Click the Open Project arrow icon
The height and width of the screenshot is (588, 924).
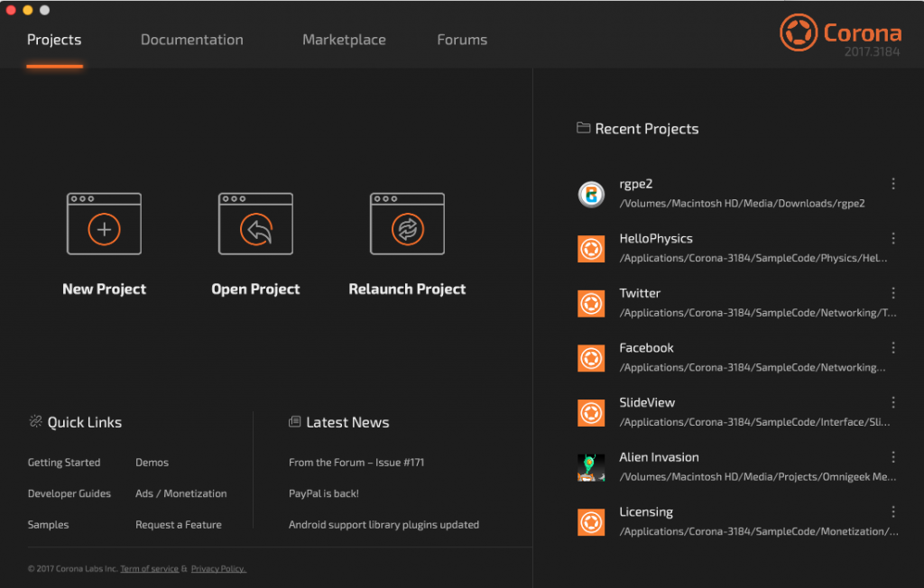255,229
